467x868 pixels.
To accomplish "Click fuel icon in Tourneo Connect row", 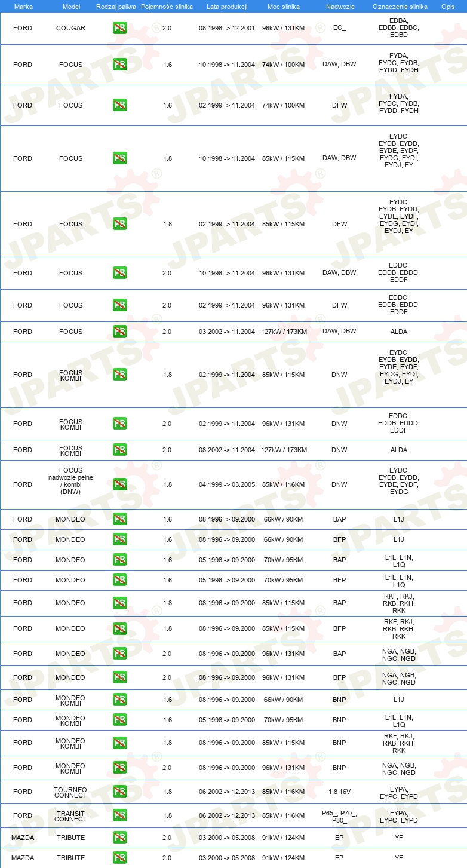I will (x=119, y=792).
